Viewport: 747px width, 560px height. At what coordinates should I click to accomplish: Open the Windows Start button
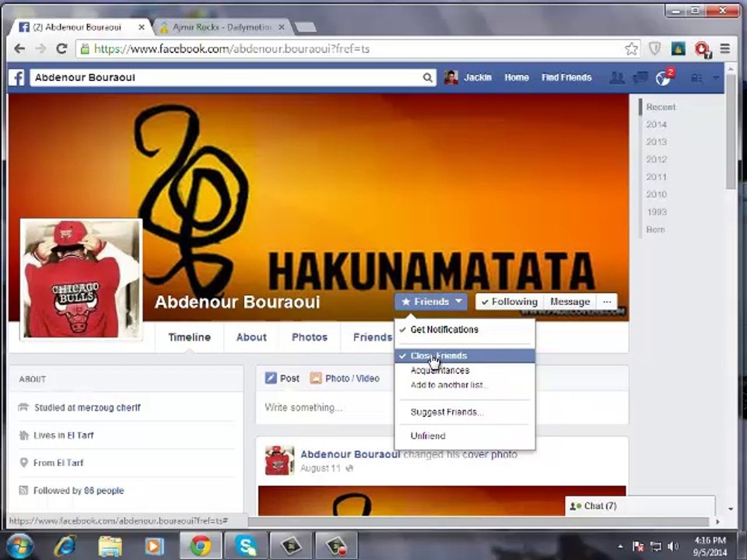[x=19, y=546]
